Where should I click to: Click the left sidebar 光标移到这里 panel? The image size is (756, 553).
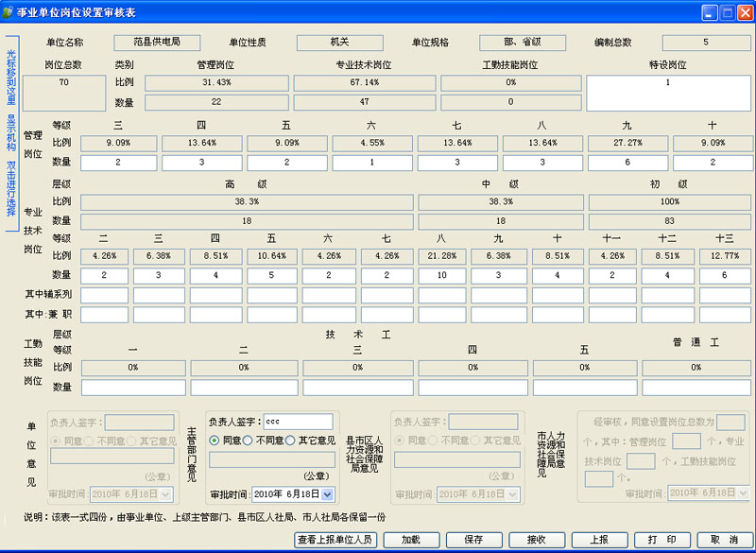[x=11, y=133]
